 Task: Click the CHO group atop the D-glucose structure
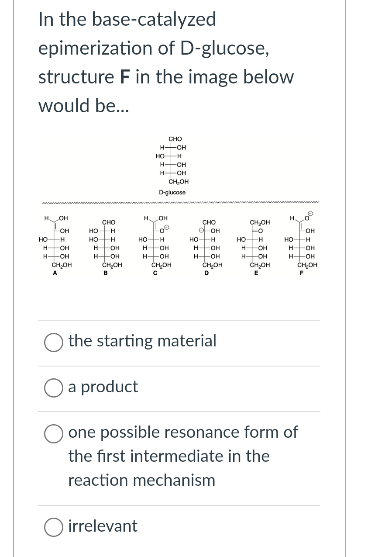tap(175, 139)
